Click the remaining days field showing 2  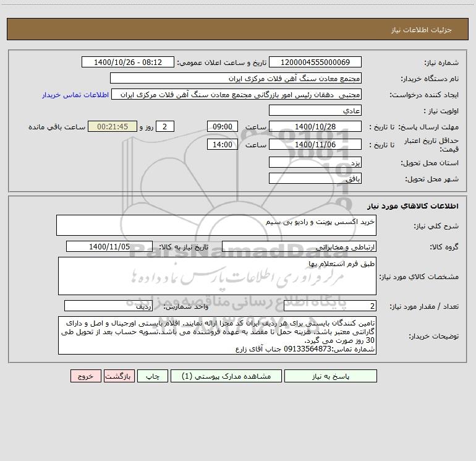(x=165, y=126)
